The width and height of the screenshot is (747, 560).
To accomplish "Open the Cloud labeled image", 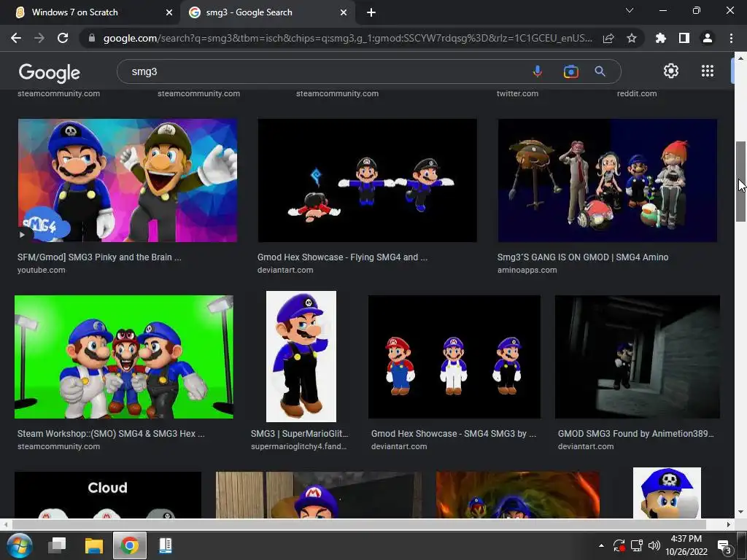I will pos(108,495).
